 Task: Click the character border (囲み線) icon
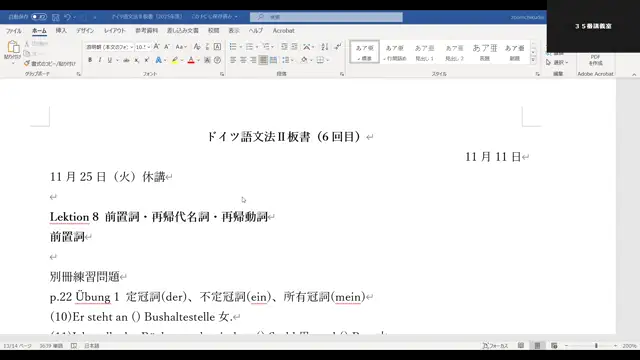click(217, 47)
